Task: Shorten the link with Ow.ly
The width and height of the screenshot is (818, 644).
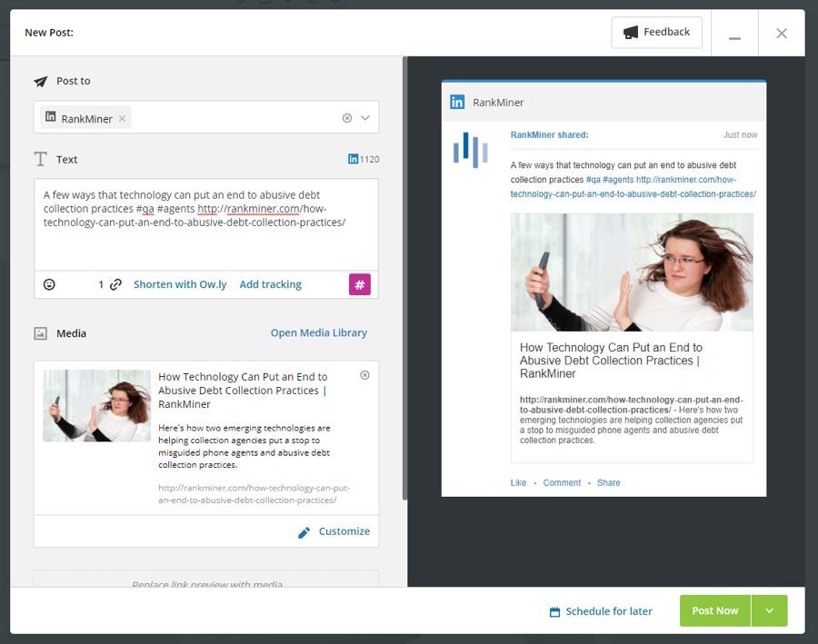Action: [180, 284]
